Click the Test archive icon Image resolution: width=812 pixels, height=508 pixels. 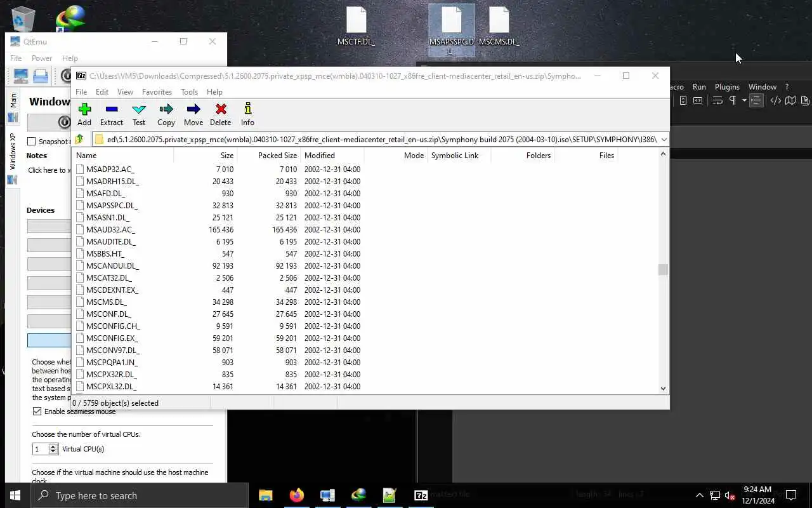(x=139, y=115)
